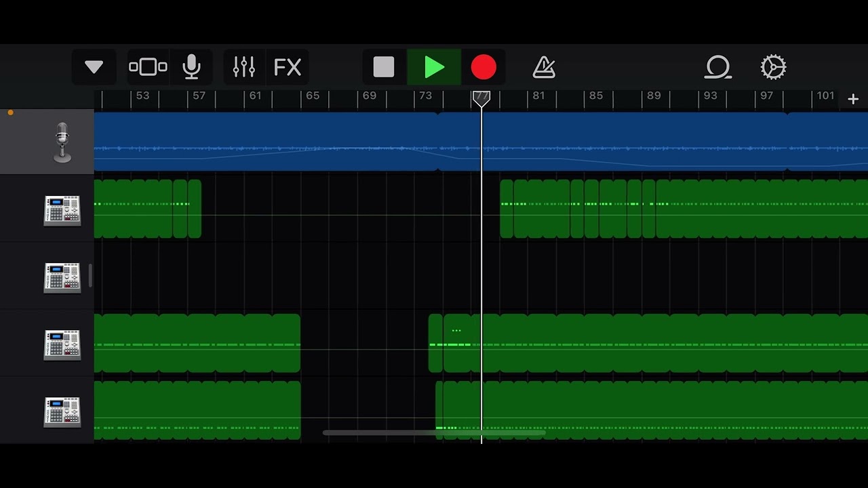Start playback with the green Play button
Image resolution: width=868 pixels, height=488 pixels.
pyautogui.click(x=434, y=67)
